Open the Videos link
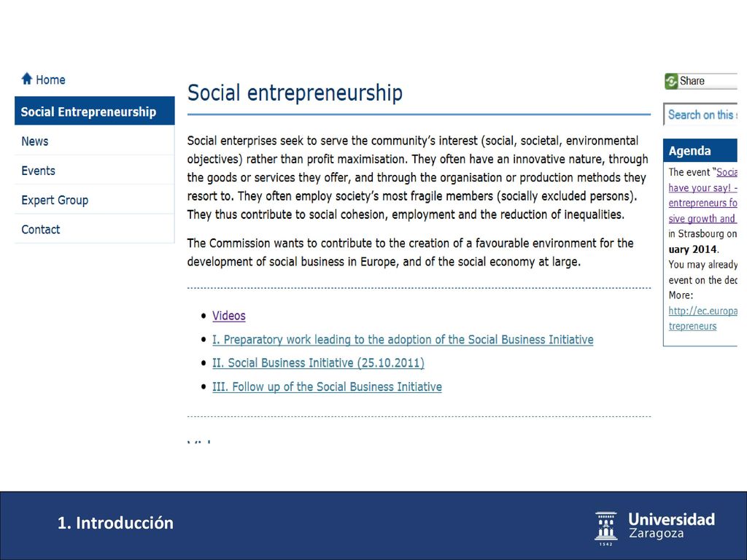The height and width of the screenshot is (560, 747). 228,316
